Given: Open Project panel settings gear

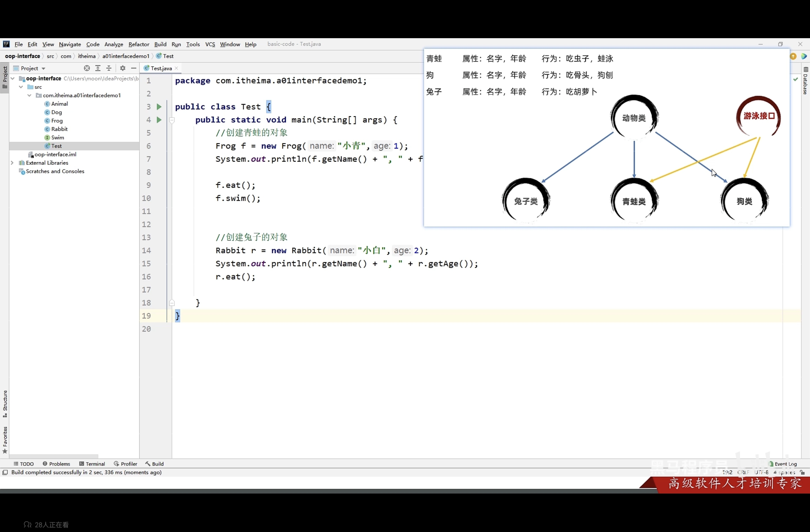Looking at the screenshot, I should coord(123,68).
